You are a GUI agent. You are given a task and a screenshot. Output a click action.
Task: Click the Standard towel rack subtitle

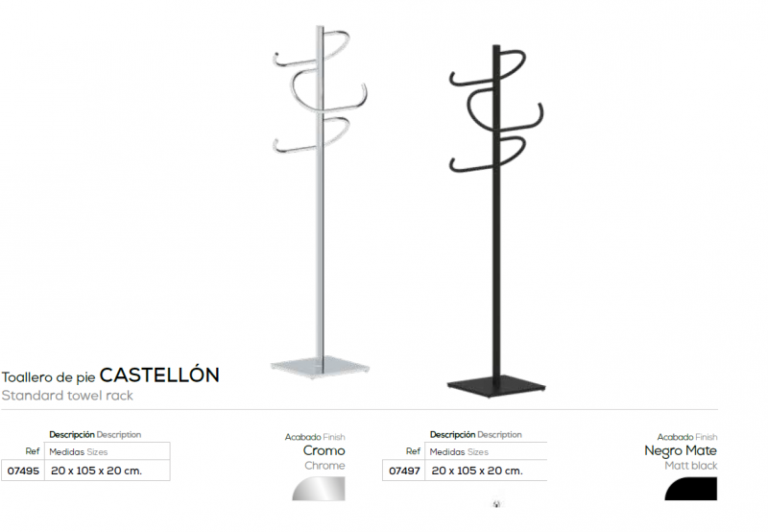click(67, 396)
